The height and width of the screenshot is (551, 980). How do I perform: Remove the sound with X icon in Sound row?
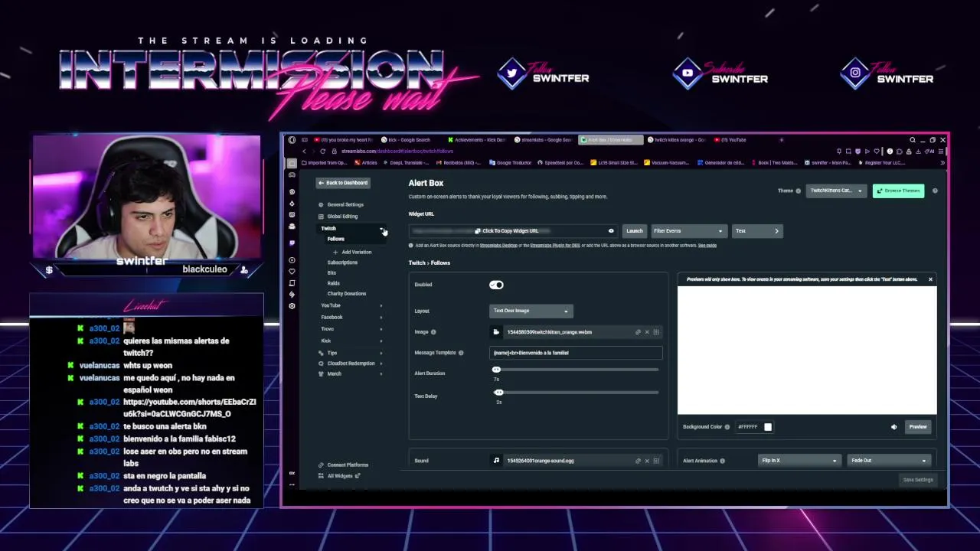click(647, 461)
